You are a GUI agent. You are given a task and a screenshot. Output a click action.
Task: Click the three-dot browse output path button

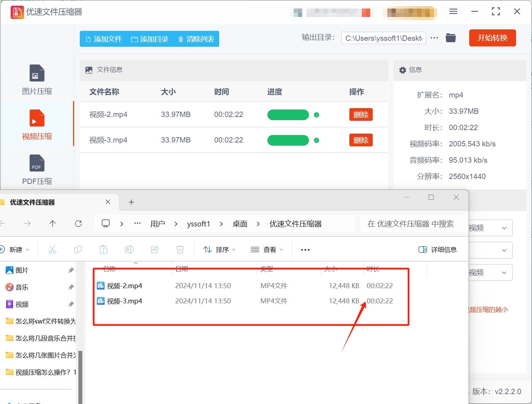tap(434, 38)
